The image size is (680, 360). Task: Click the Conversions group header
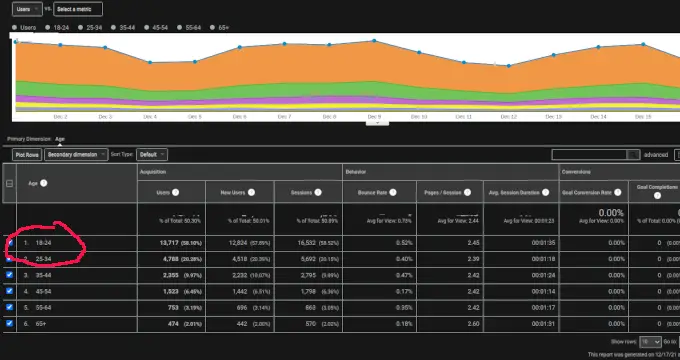pos(576,172)
